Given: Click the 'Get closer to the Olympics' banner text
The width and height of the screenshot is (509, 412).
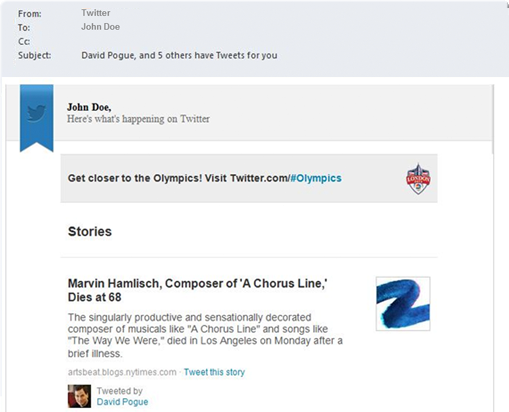Looking at the screenshot, I should point(205,178).
